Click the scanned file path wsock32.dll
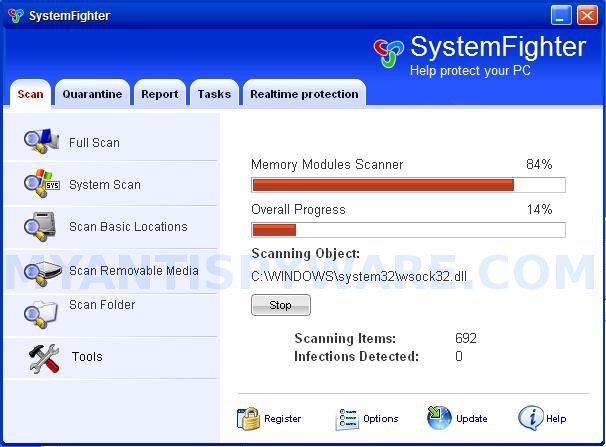Image resolution: width=606 pixels, height=447 pixels. click(359, 277)
